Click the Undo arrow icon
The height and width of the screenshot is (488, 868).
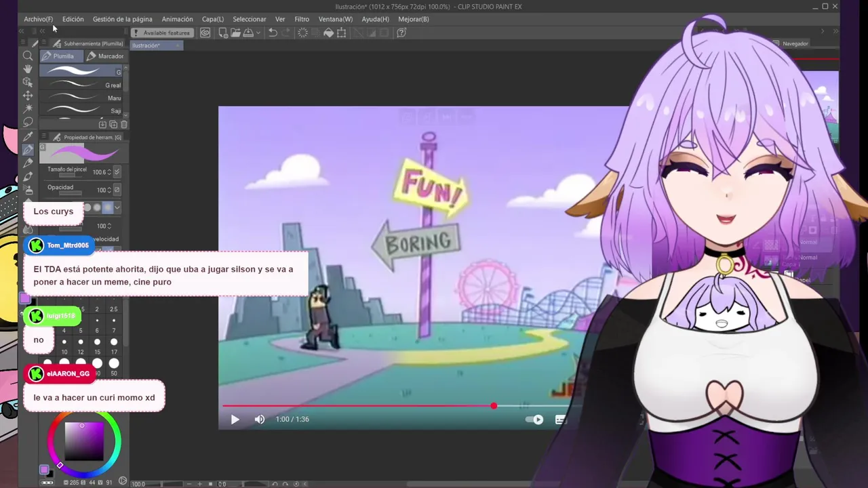(x=273, y=33)
